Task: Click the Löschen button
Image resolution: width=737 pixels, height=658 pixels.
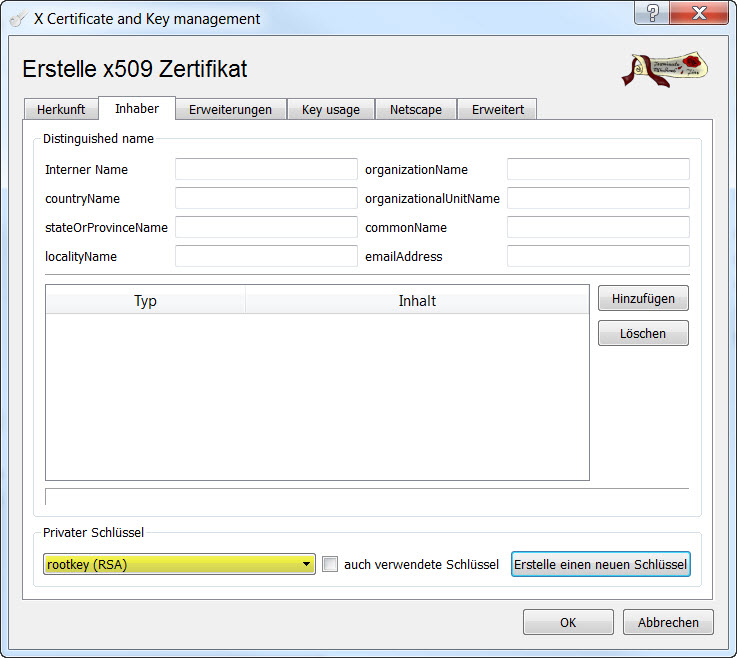Action: point(643,333)
